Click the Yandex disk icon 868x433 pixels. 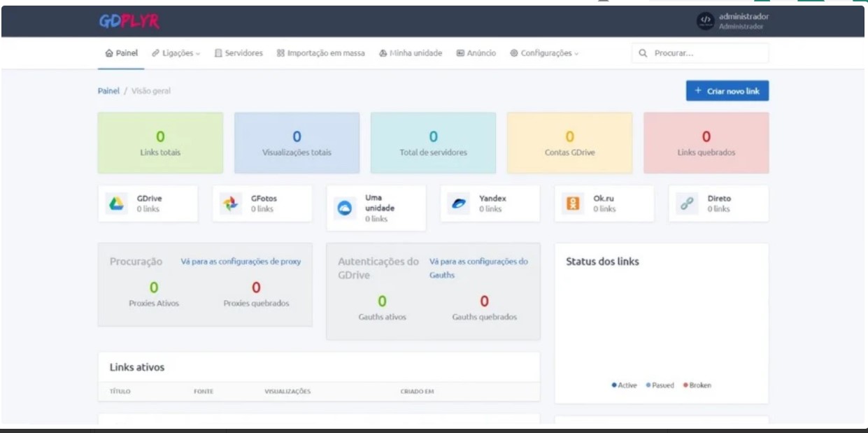(x=457, y=204)
